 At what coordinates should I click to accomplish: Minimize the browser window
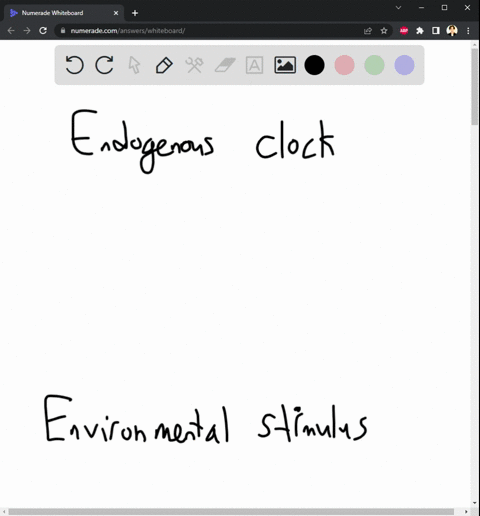coord(422,7)
